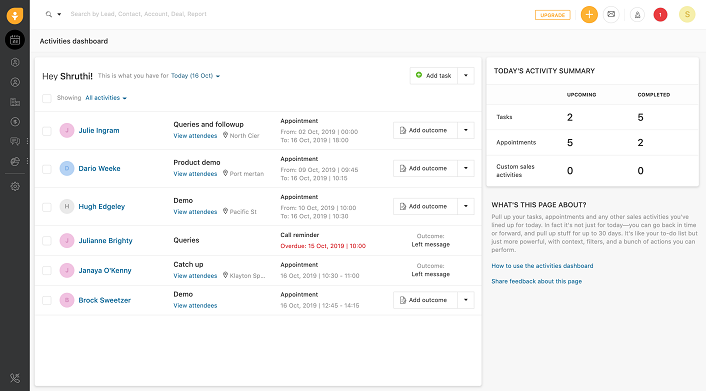The height and width of the screenshot is (391, 706).
Task: Click Janaya O'Kenny's avatar circle
Action: pos(67,270)
